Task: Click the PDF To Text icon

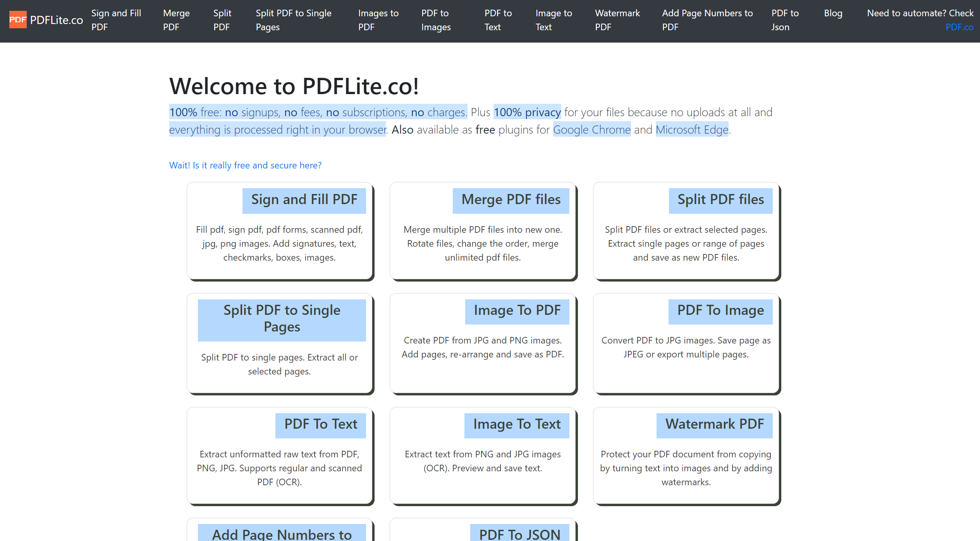Action: point(320,424)
